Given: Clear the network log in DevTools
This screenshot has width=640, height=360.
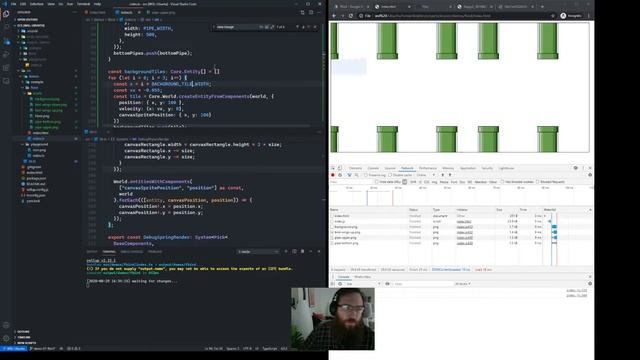Looking at the screenshot, I should 340,175.
